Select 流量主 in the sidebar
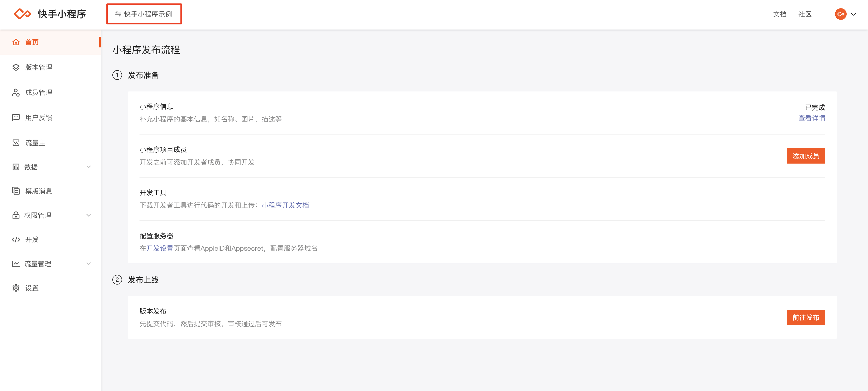The width and height of the screenshot is (868, 391). 50,143
